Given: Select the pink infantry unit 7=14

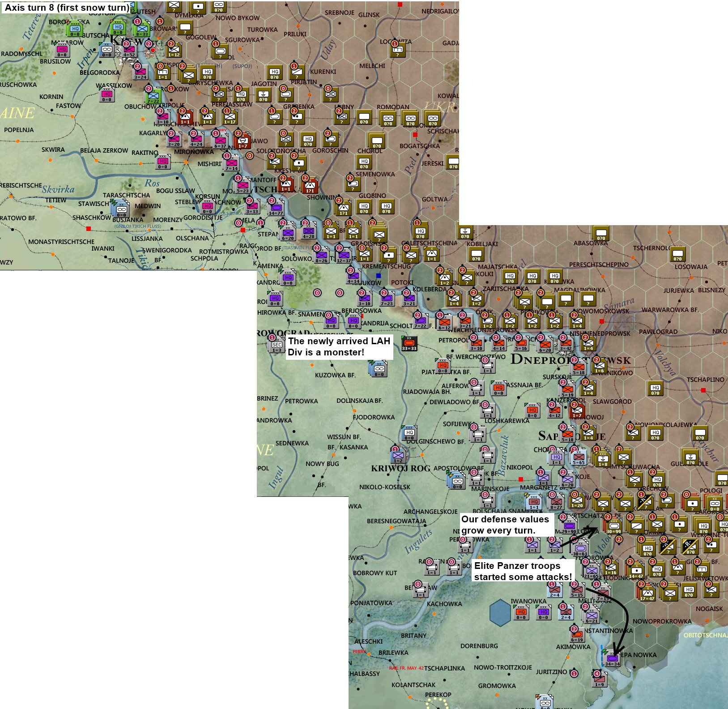Looking at the screenshot, I should [231, 163].
